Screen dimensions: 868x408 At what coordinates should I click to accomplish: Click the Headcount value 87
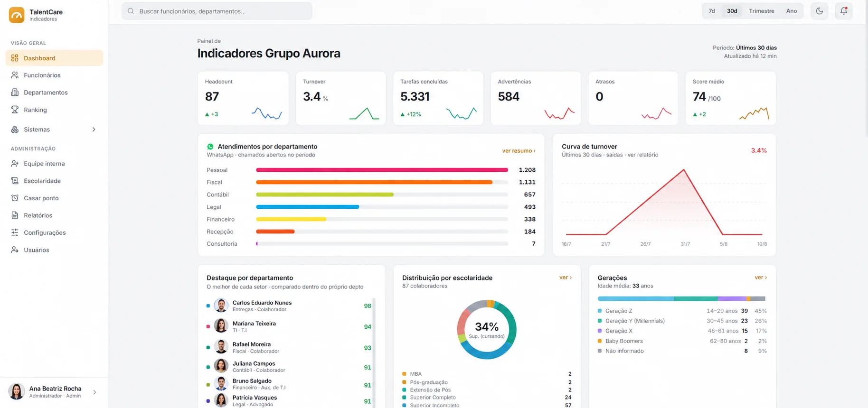pos(212,97)
